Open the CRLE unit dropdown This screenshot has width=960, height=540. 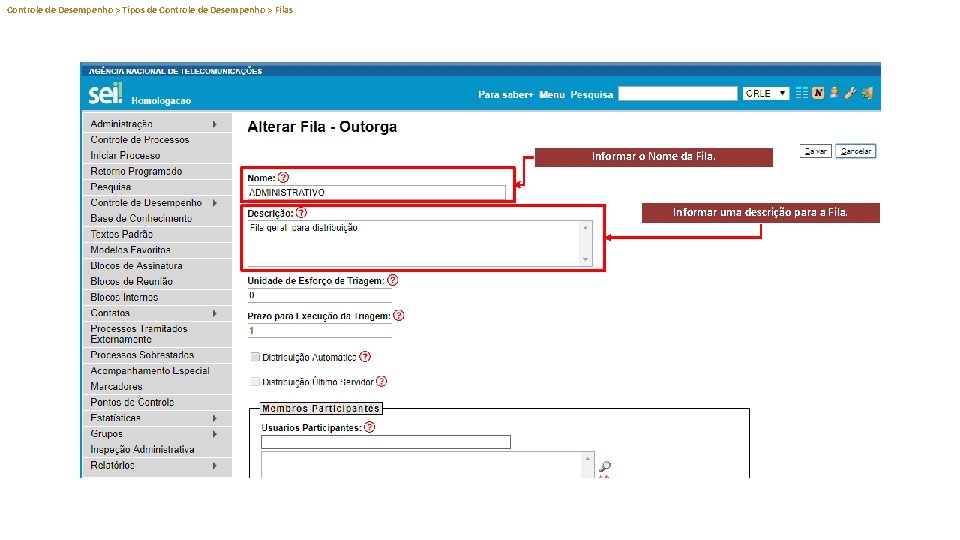coord(766,94)
